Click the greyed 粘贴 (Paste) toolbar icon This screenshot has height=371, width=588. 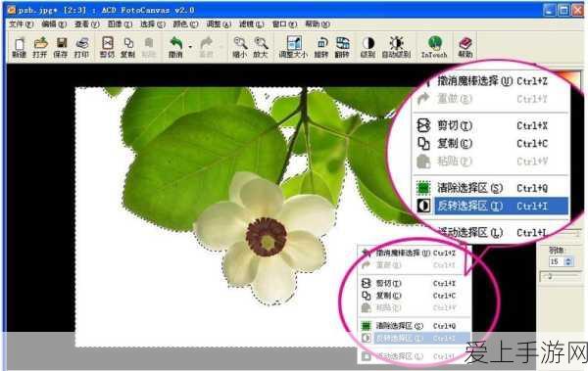tap(149, 47)
